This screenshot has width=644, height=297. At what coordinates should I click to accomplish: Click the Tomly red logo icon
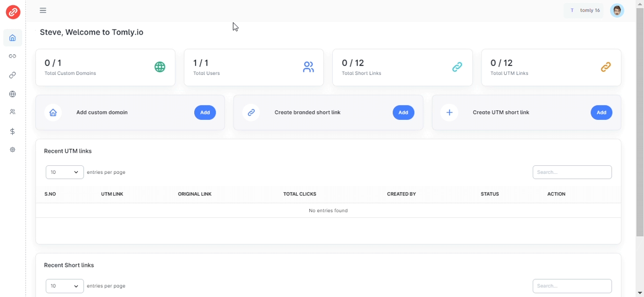(x=13, y=12)
